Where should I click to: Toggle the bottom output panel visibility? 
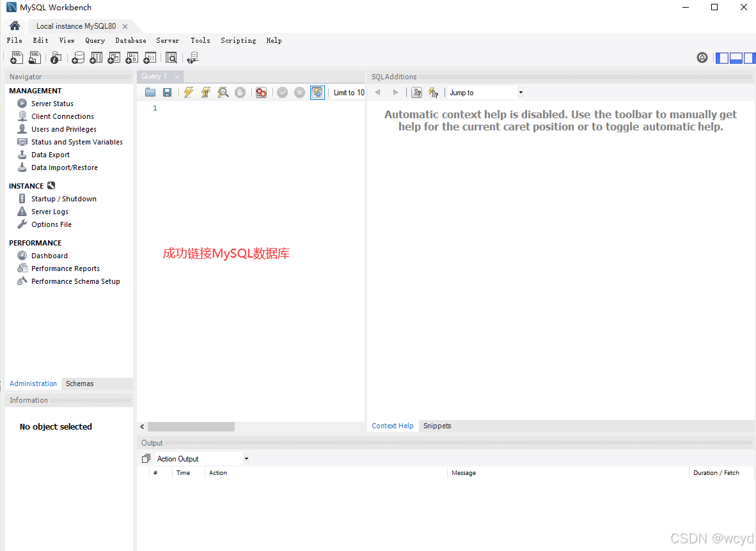point(736,58)
